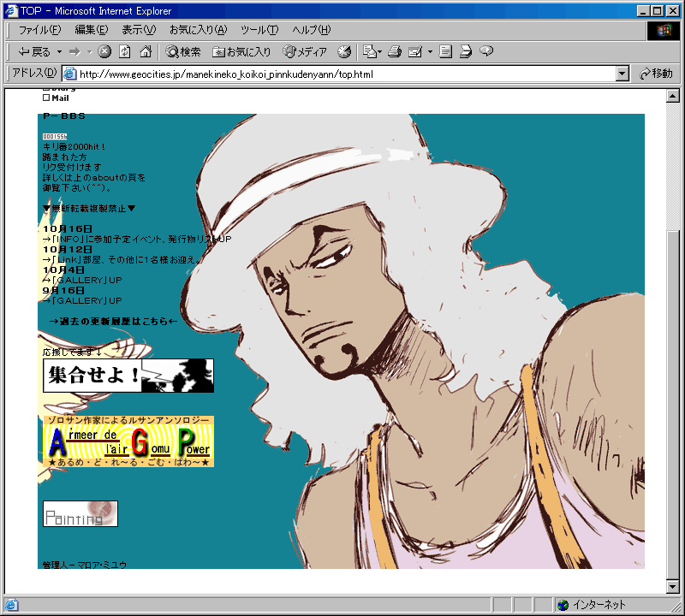Go to the Home page icon
The width and height of the screenshot is (685, 616).
click(x=146, y=51)
